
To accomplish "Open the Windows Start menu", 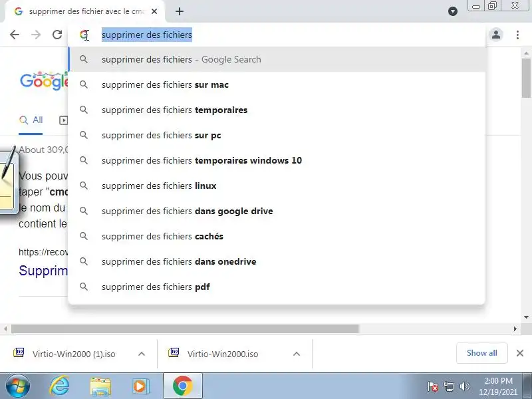I will [x=17, y=386].
